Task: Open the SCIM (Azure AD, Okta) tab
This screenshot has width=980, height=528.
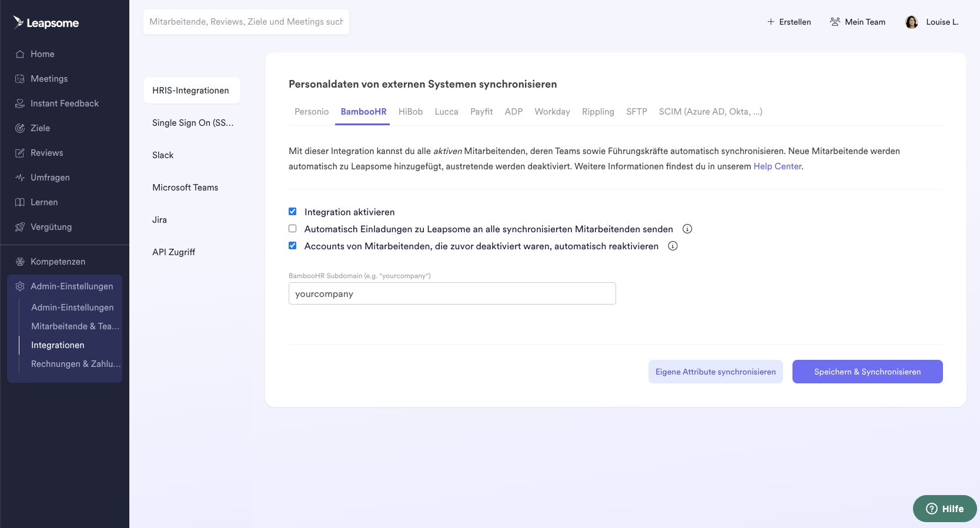Action: pos(711,112)
